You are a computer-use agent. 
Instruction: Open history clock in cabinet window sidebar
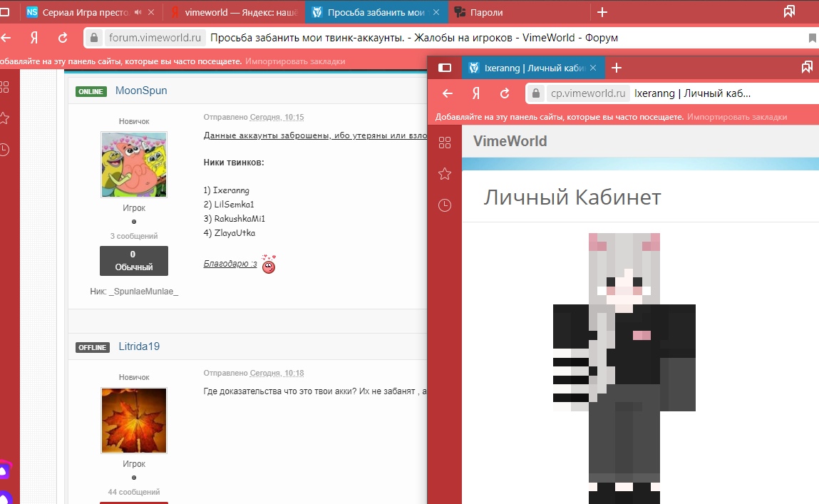445,205
